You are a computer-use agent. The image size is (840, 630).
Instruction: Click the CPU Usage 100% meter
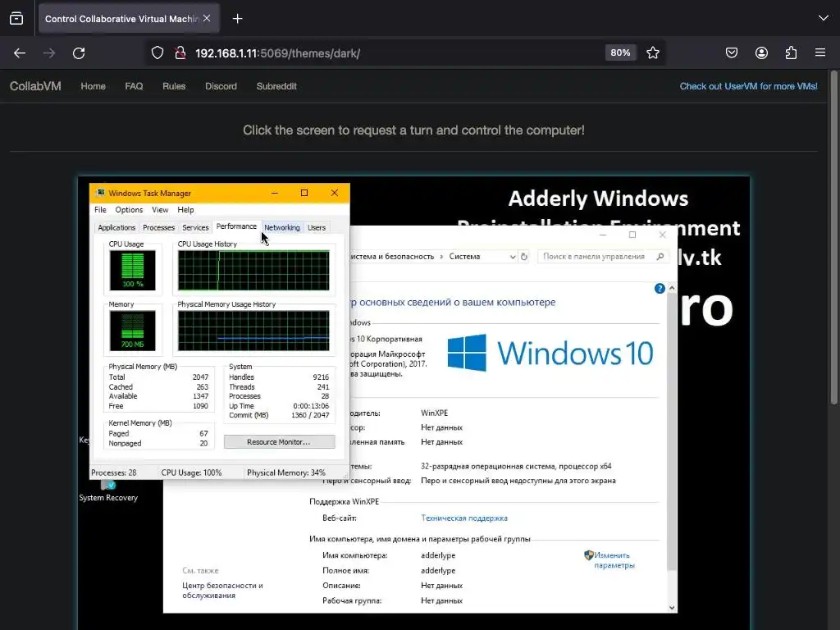pos(132,270)
